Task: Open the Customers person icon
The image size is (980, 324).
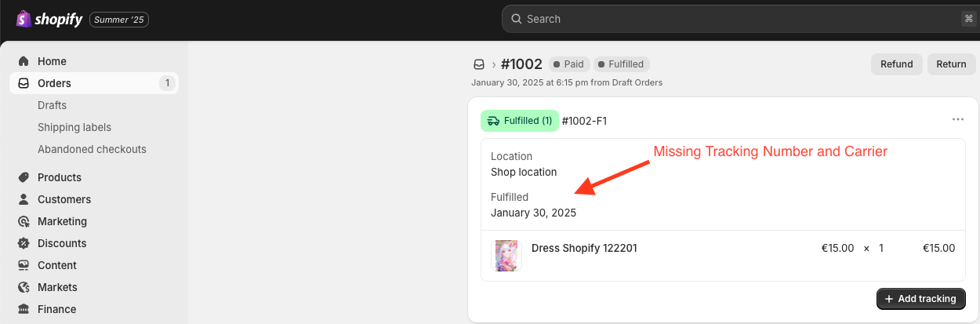Action: pos(24,199)
